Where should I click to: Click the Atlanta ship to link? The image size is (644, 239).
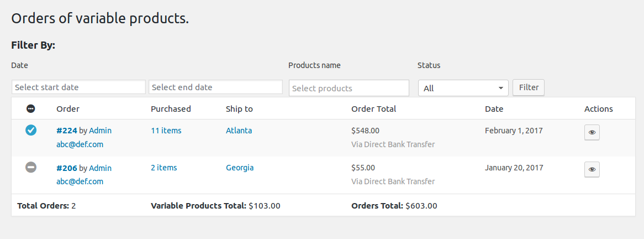(x=239, y=131)
